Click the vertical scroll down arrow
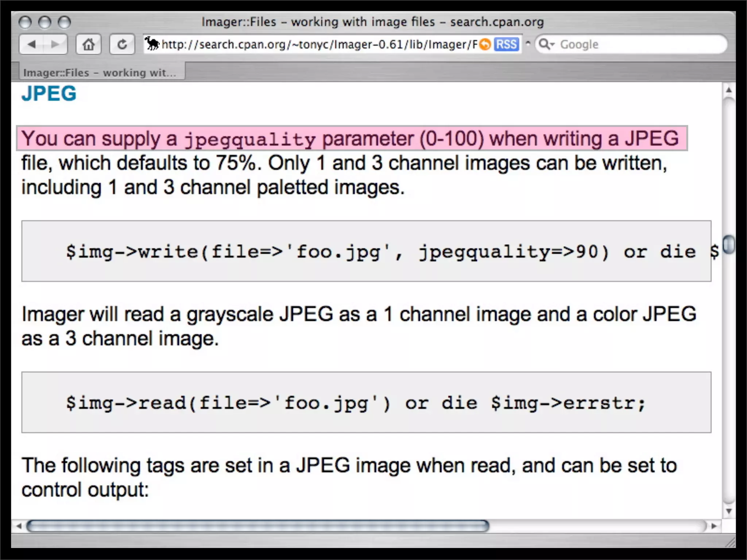The width and height of the screenshot is (747, 560). tap(729, 511)
